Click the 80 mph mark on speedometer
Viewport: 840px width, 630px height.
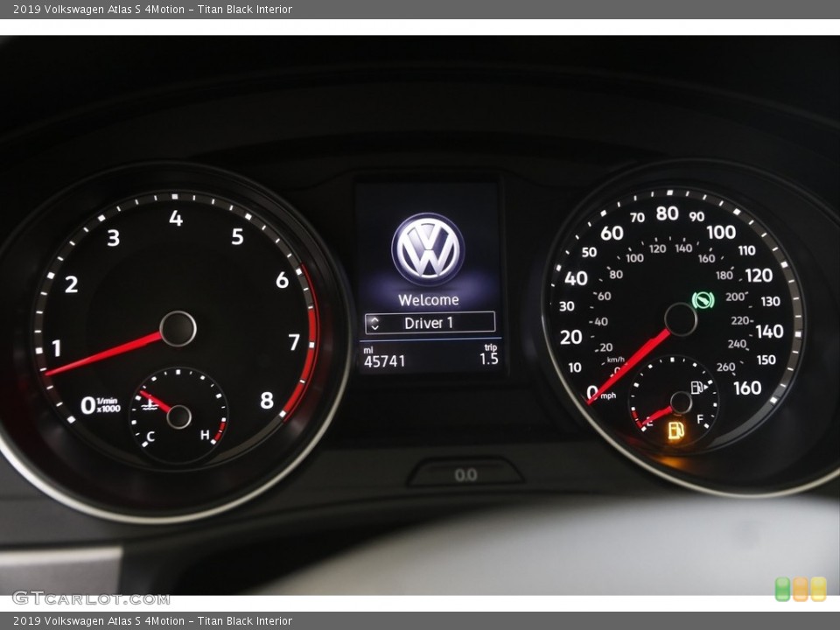[667, 213]
